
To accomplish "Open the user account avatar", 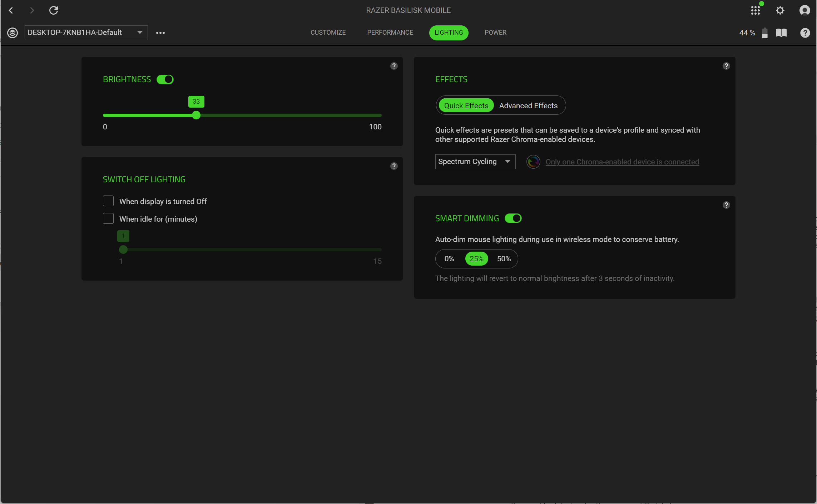I will (804, 10).
